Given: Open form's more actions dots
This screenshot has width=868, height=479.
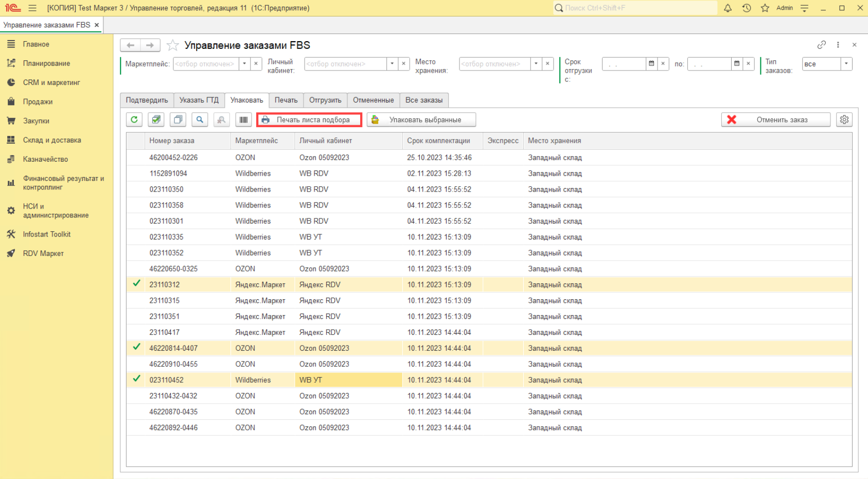Looking at the screenshot, I should (838, 45).
